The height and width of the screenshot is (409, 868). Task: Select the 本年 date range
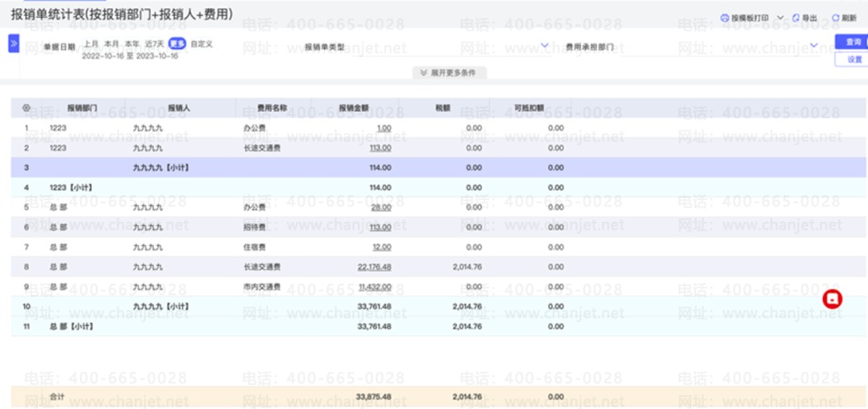(133, 43)
